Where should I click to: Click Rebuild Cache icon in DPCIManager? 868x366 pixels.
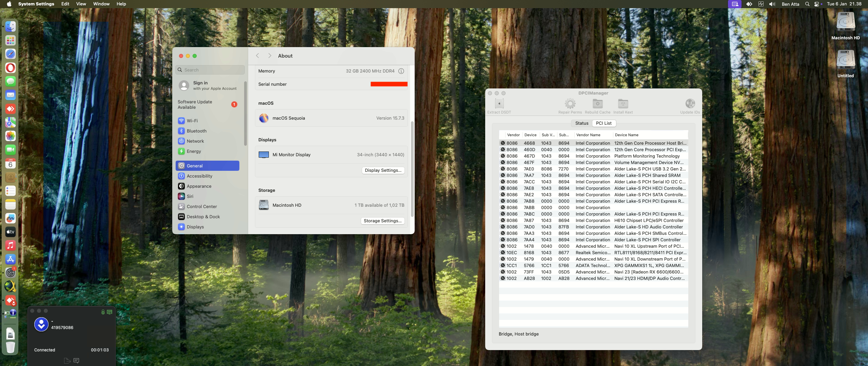(x=597, y=103)
